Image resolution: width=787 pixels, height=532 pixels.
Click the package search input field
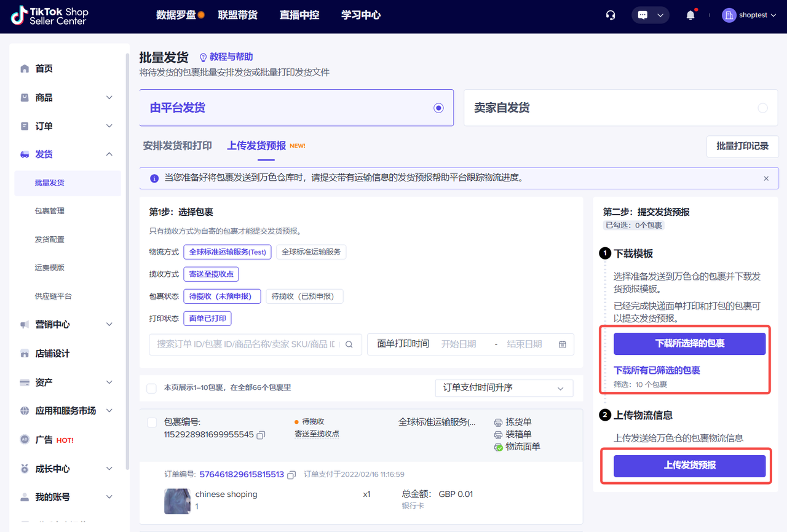coord(246,344)
